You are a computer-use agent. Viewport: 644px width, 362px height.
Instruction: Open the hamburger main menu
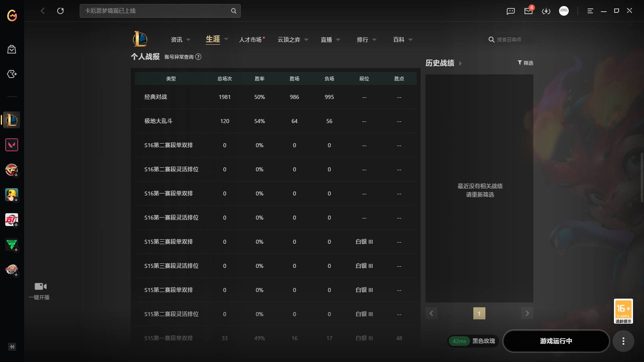590,11
